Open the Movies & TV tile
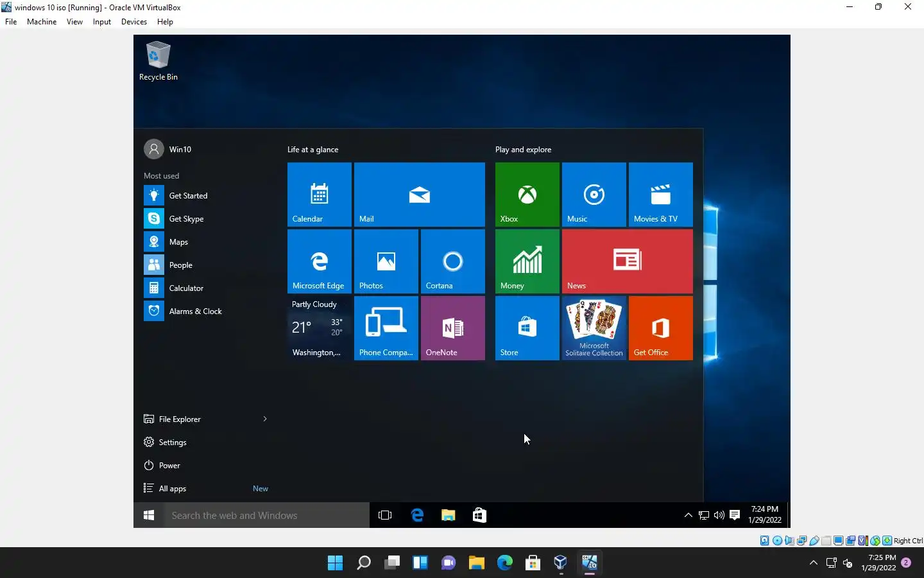 pyautogui.click(x=661, y=195)
